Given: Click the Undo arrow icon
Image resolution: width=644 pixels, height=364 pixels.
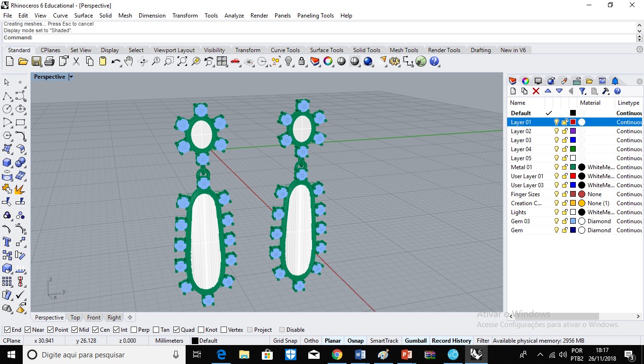Looking at the screenshot, I should pyautogui.click(x=116, y=61).
